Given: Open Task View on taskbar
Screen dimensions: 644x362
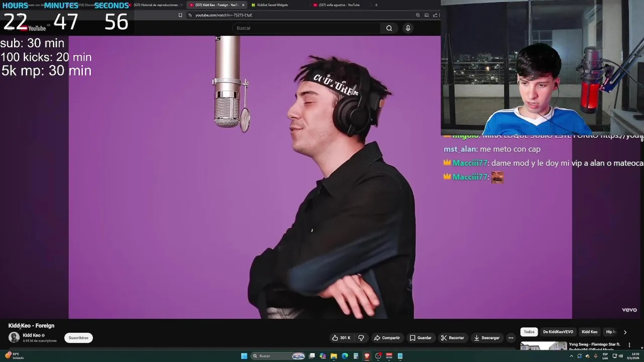Looking at the screenshot, I should [312, 356].
